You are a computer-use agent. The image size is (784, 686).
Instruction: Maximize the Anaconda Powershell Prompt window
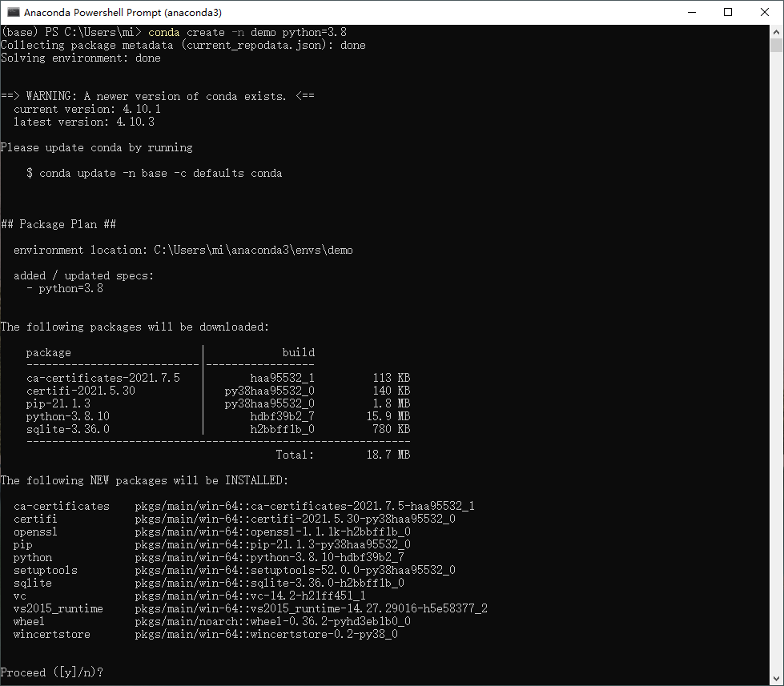728,12
